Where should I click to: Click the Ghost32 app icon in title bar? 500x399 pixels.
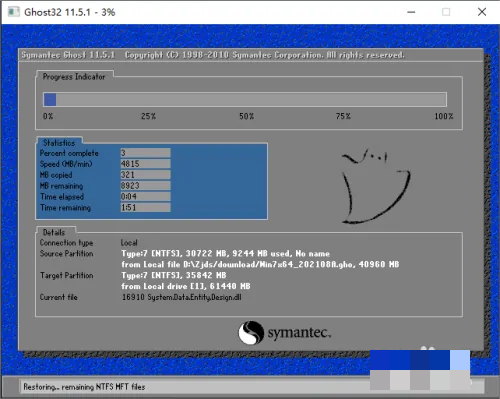click(13, 12)
